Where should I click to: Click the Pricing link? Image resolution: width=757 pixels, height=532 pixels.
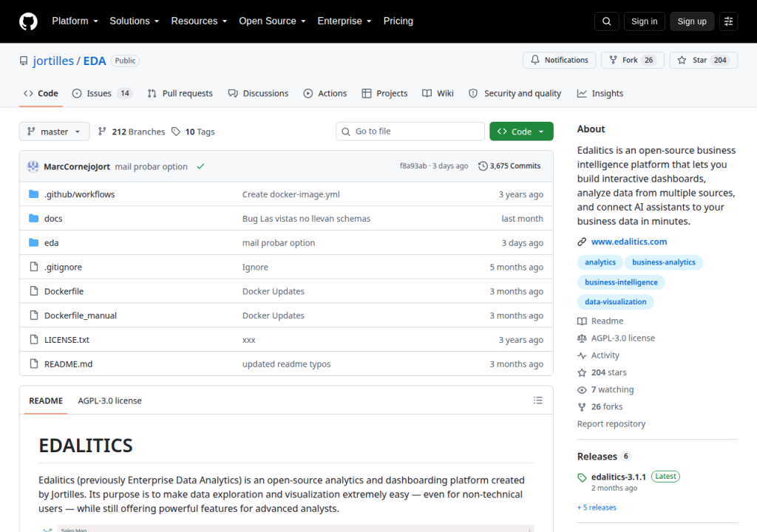[398, 21]
